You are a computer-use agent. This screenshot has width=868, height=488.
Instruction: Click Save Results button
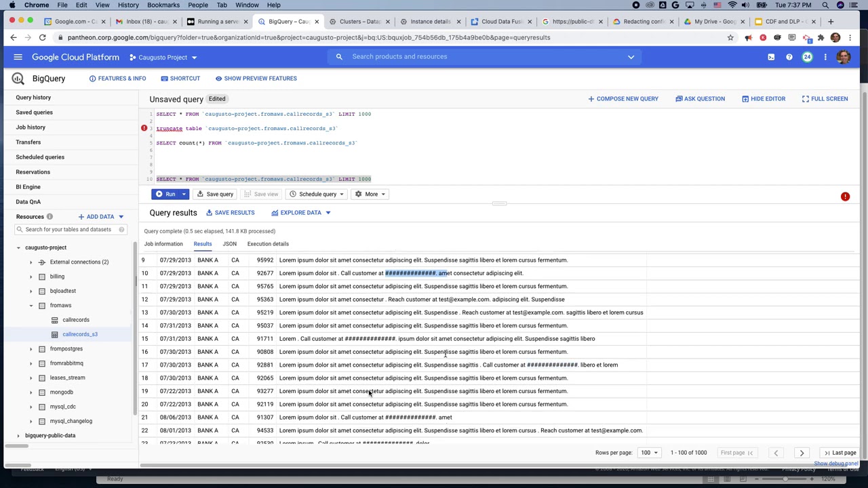point(231,213)
